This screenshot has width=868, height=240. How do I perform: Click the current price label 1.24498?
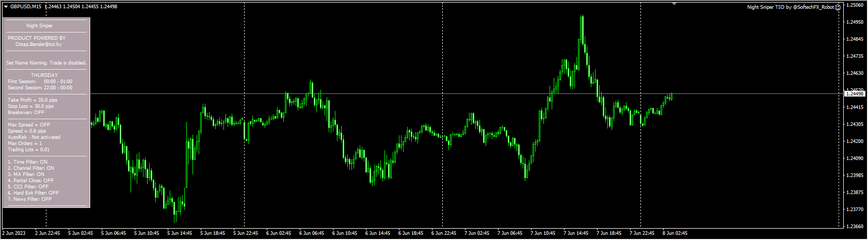pos(855,93)
